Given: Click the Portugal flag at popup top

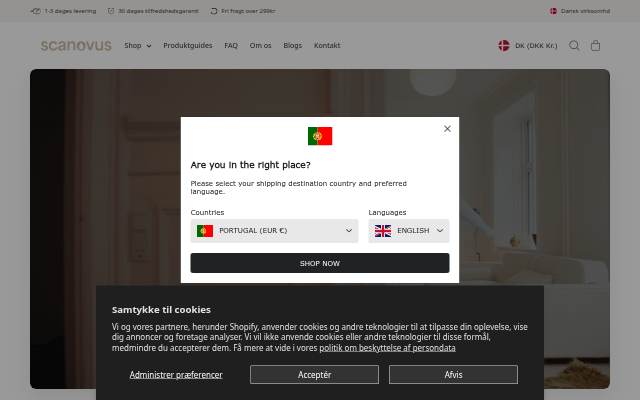Looking at the screenshot, I should pyautogui.click(x=320, y=136).
